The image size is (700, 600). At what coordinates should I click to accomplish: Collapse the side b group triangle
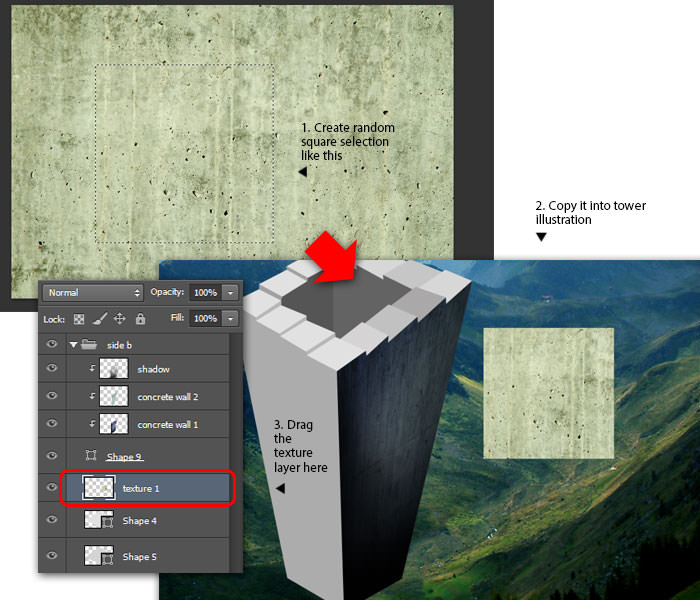pyautogui.click(x=74, y=345)
